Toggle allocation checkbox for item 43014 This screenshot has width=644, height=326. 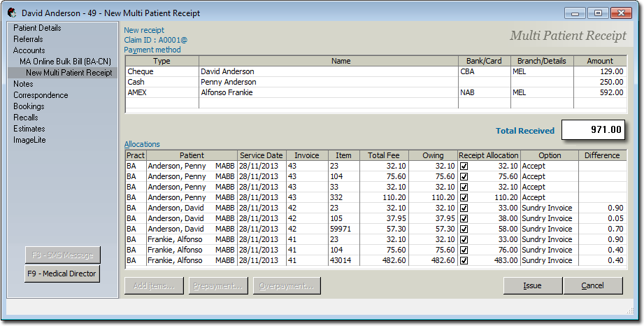[464, 261]
